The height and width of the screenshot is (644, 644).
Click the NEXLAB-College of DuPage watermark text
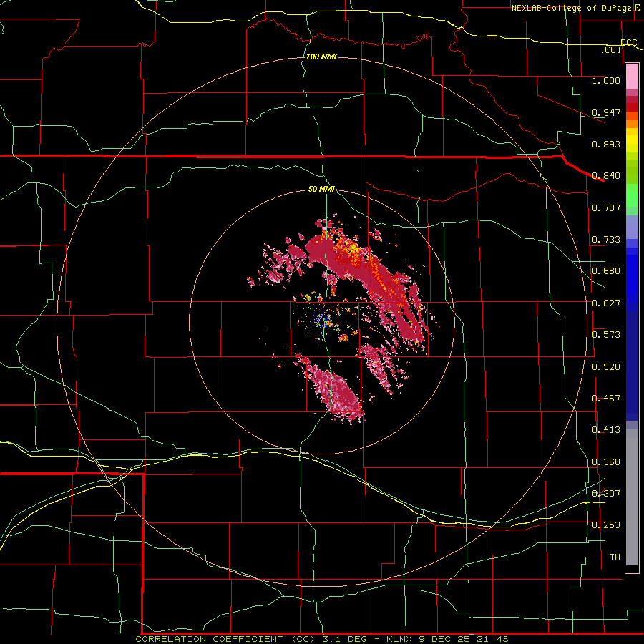click(x=575, y=8)
